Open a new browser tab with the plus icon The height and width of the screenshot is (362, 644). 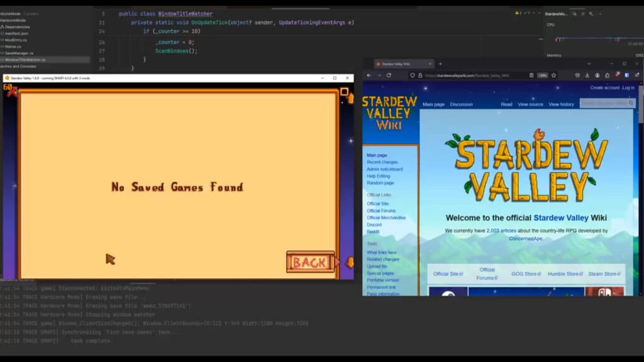pos(440,65)
